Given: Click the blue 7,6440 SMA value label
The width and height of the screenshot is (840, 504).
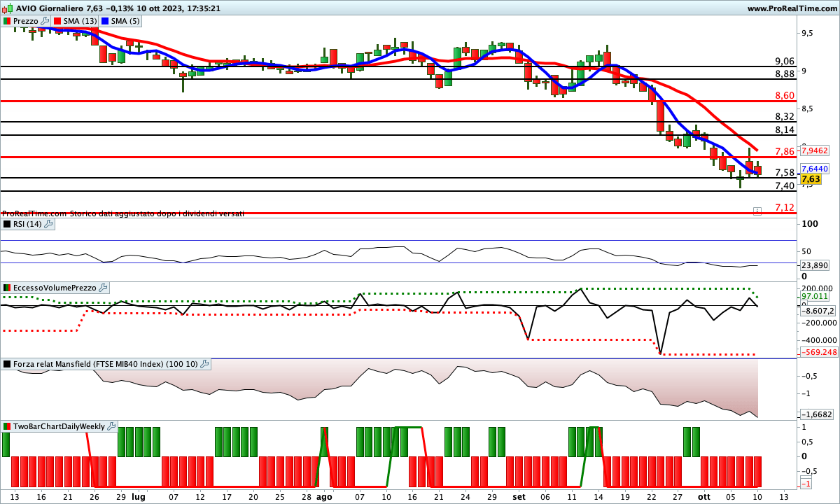Looking at the screenshot, I should point(814,169).
